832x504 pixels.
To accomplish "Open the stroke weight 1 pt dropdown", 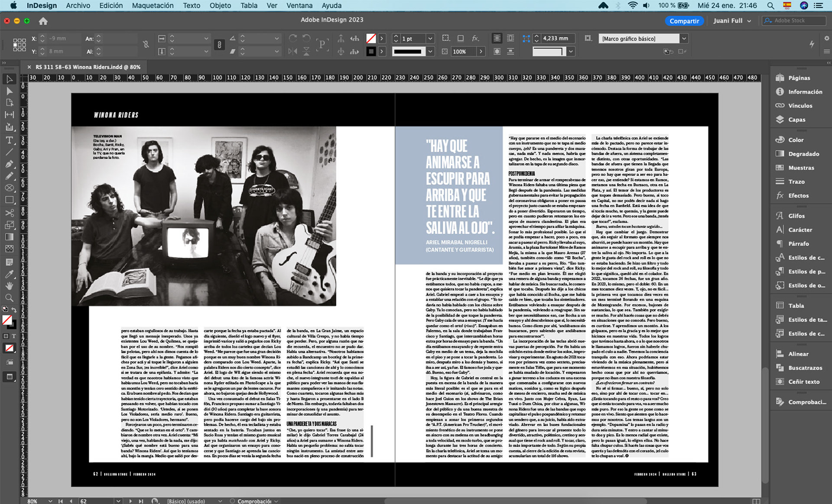I will pos(430,39).
